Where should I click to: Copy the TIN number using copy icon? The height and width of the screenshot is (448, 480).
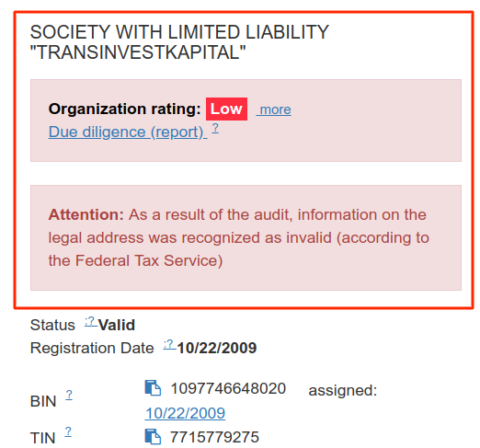(x=153, y=436)
